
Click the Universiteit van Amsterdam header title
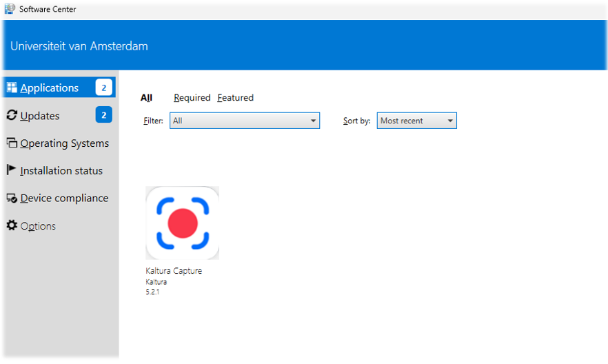pyautogui.click(x=79, y=46)
